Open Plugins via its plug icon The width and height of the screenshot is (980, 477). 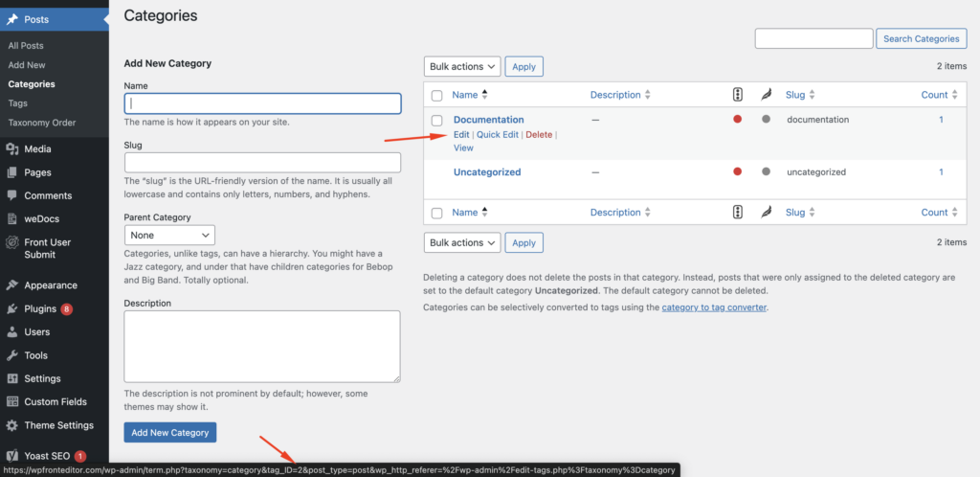[x=11, y=309]
